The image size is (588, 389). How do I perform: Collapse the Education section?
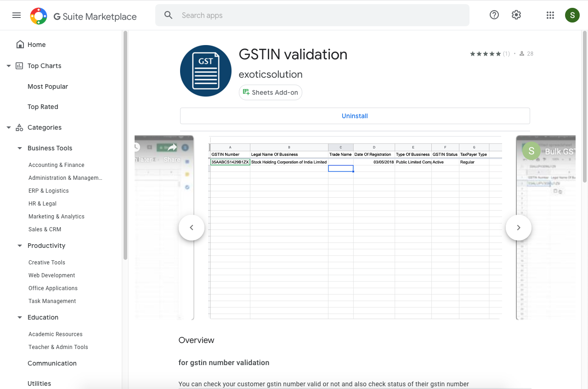tap(19, 317)
